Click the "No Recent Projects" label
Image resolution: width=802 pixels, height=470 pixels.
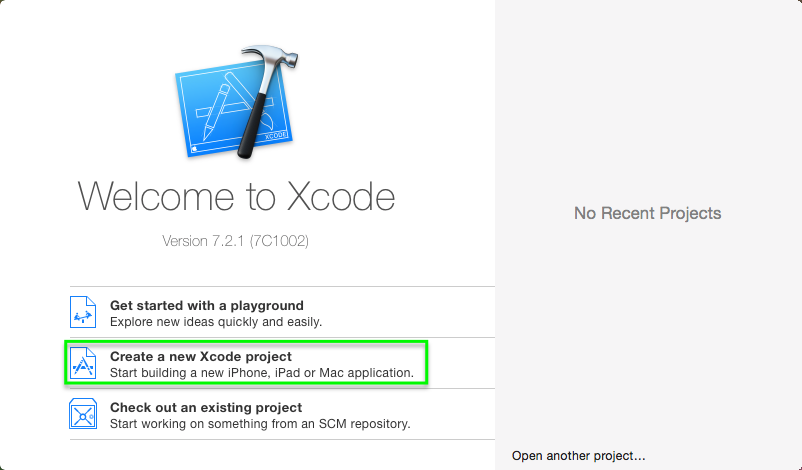(x=647, y=213)
